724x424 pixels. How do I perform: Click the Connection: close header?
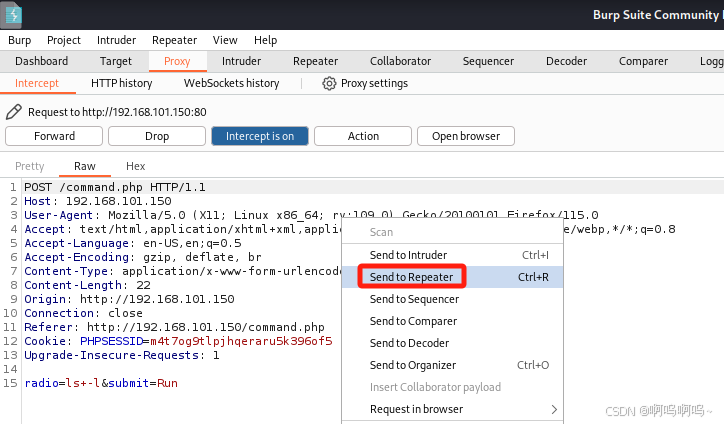click(x=84, y=313)
